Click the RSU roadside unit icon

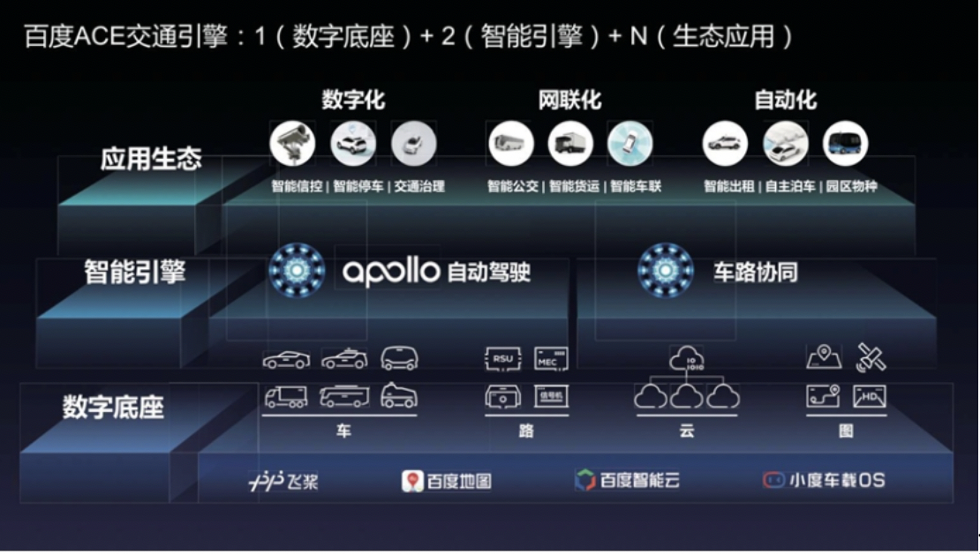503,359
